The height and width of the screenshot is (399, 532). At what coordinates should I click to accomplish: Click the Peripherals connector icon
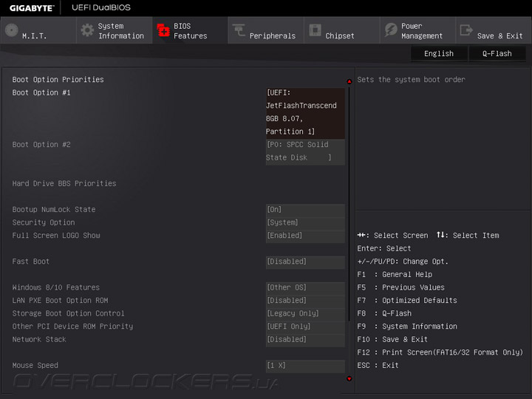[239, 30]
